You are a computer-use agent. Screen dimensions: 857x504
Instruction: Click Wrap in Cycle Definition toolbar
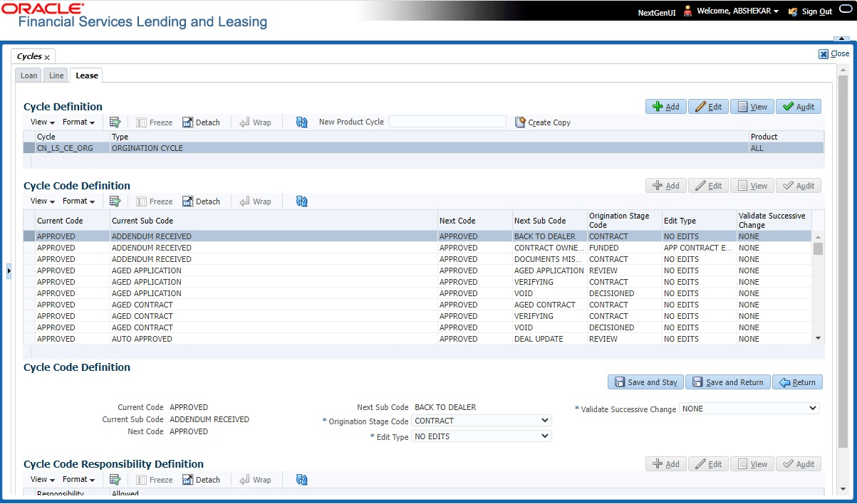(255, 122)
